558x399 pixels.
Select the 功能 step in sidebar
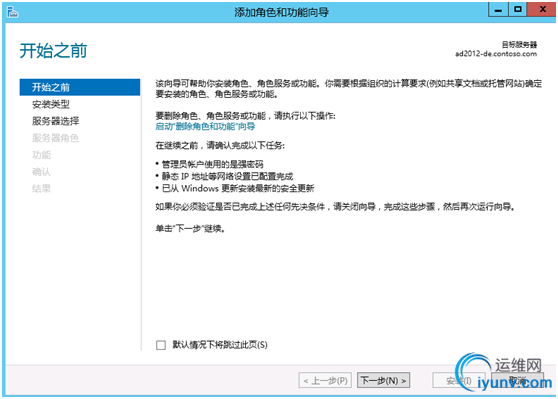click(x=42, y=155)
